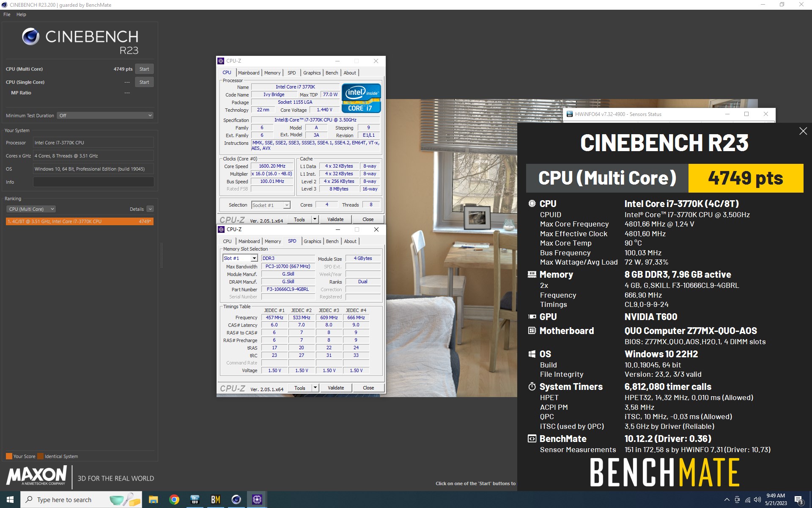Open the BenchMate taskbar icon
This screenshot has height=508, width=812.
pyautogui.click(x=215, y=500)
